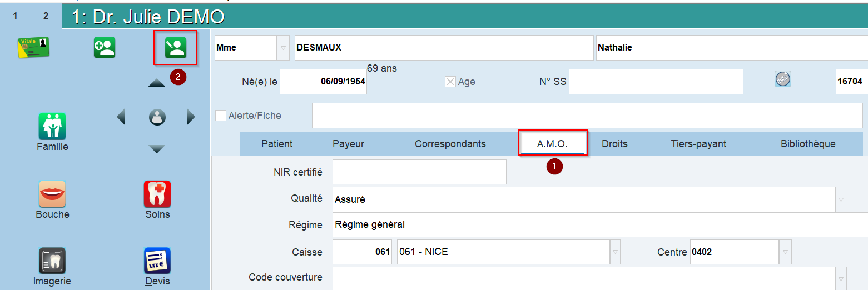Open the Soins module
The height and width of the screenshot is (290, 868).
[157, 200]
